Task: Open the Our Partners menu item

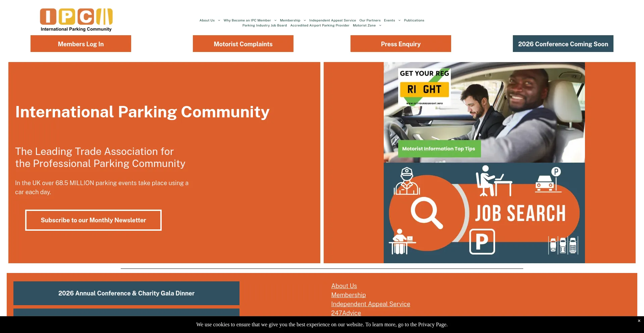Action: point(370,20)
